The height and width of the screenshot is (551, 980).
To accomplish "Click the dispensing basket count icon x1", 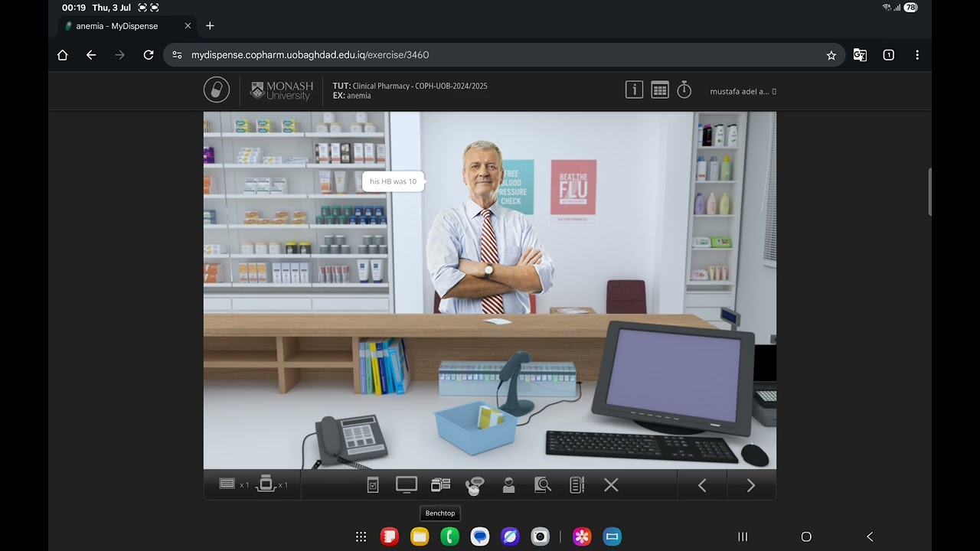I will point(272,484).
